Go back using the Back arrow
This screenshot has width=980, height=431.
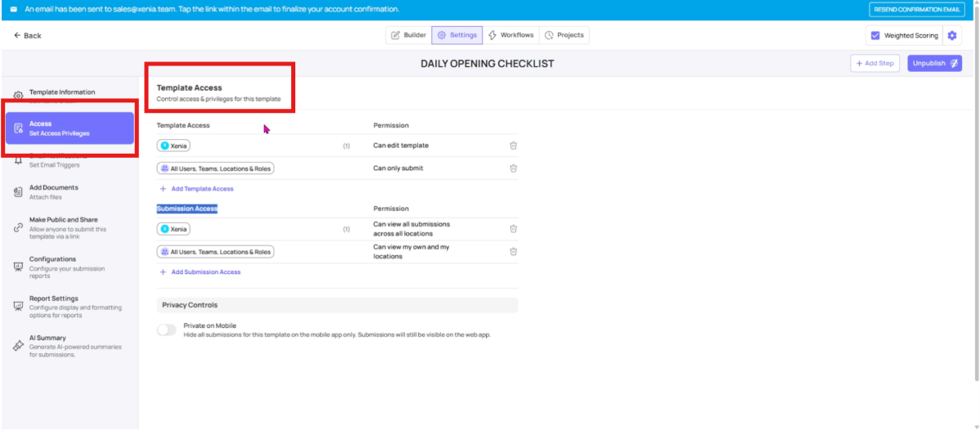point(28,36)
